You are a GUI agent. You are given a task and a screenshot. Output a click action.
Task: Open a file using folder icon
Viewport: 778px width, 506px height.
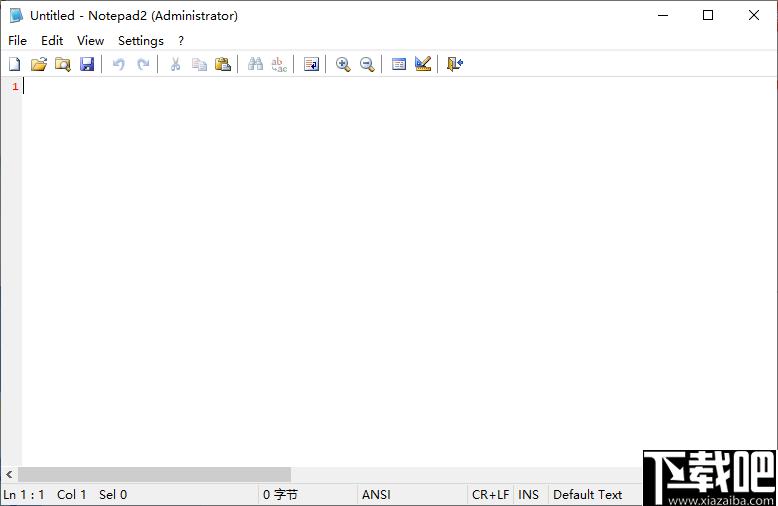(x=39, y=64)
